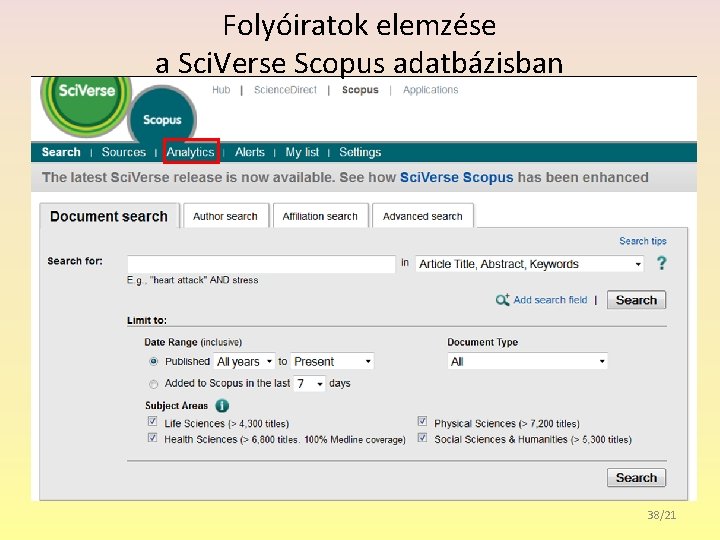
Task: Open the Analytics menu item
Action: pyautogui.click(x=191, y=152)
